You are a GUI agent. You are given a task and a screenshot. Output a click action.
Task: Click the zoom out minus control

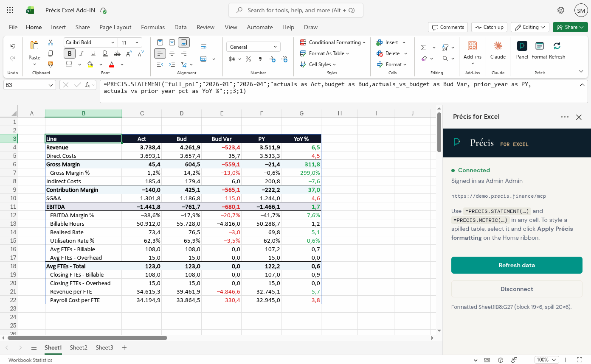pyautogui.click(x=527, y=360)
